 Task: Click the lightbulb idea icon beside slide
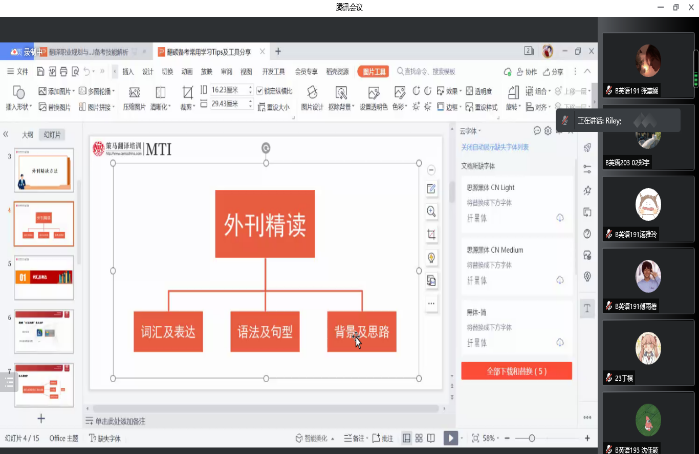tap(432, 257)
